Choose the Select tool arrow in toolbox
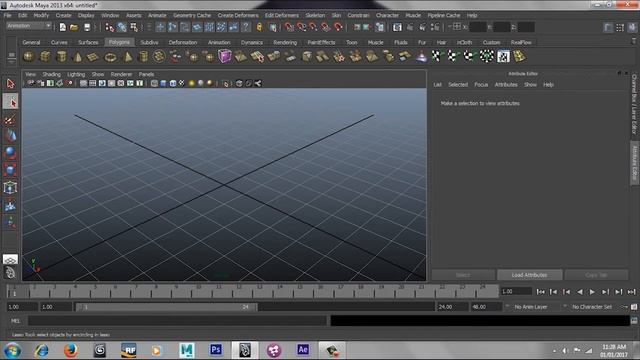 coord(11,84)
